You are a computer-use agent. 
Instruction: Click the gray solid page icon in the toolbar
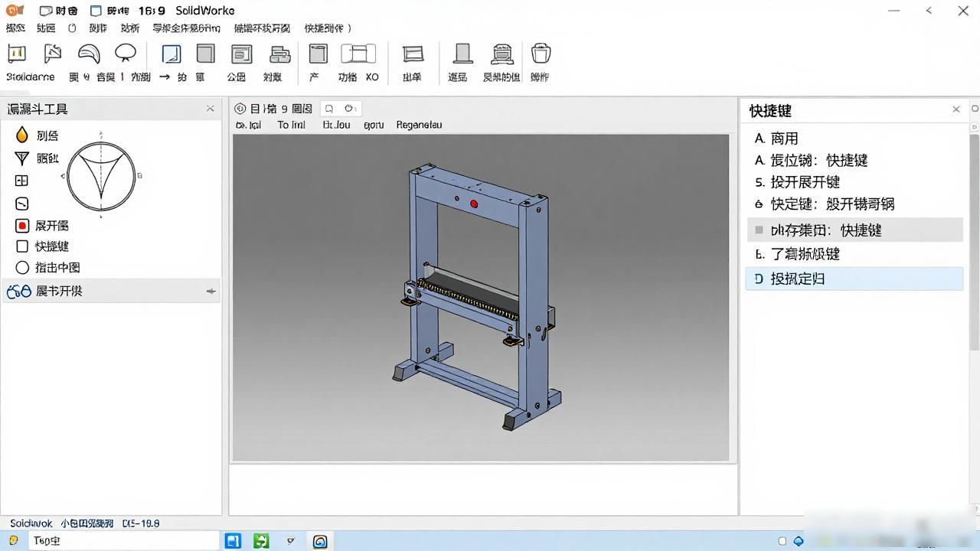[x=205, y=54]
